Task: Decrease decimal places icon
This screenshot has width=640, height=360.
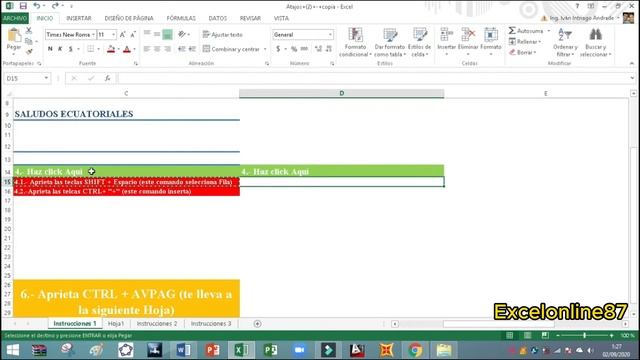Action: (329, 49)
